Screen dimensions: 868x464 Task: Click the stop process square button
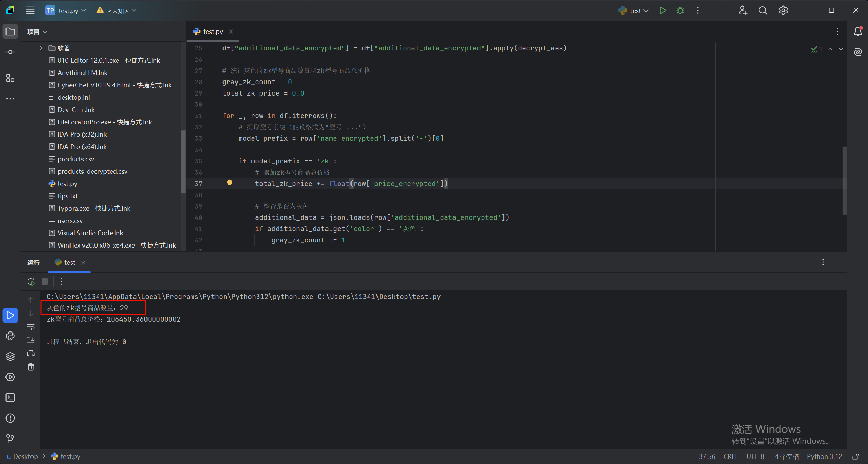pos(45,281)
